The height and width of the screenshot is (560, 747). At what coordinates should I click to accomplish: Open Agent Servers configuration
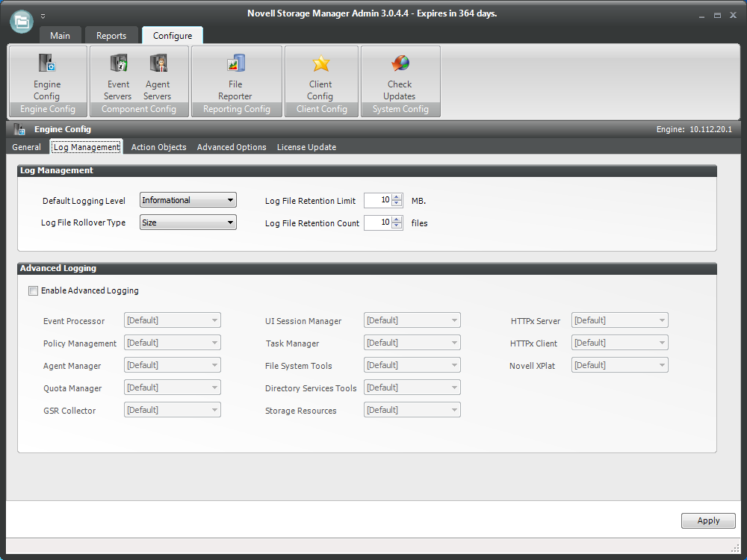coord(158,75)
